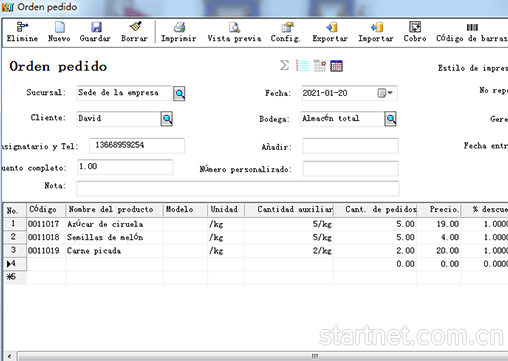Viewport: 508px width, 361px height.
Task: Search Sucursal with the magnifier button
Action: coord(179,93)
